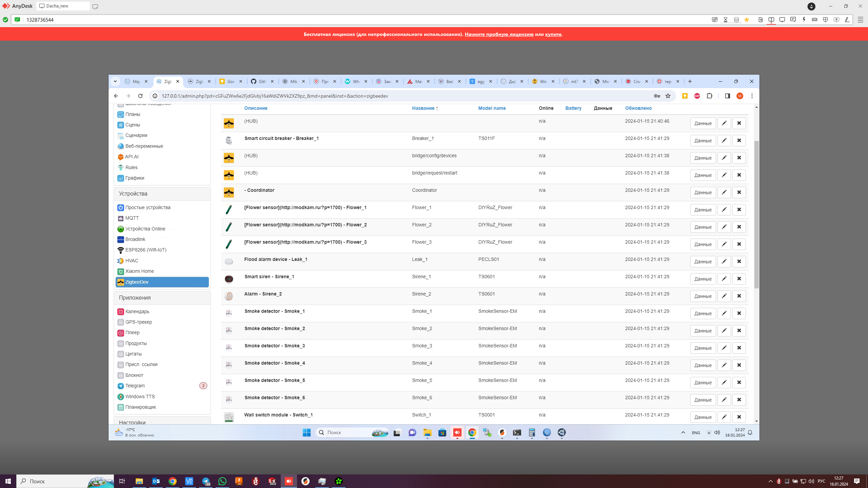This screenshot has height=488, width=868.
Task: Open the tab search dropdown chevron
Action: (x=115, y=81)
